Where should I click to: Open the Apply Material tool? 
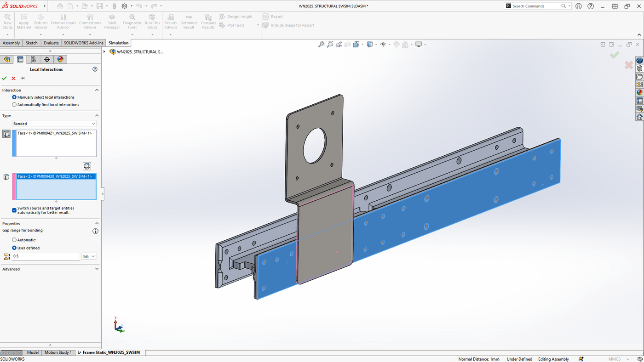click(23, 21)
